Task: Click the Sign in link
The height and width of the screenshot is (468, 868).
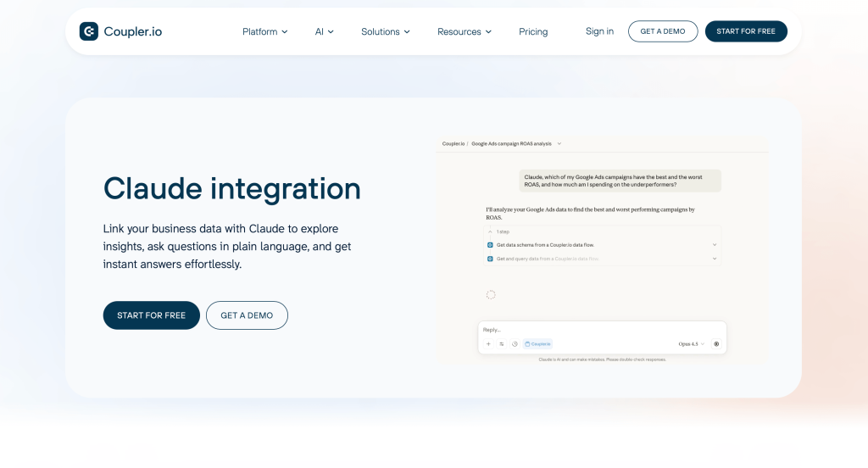Action: click(599, 31)
